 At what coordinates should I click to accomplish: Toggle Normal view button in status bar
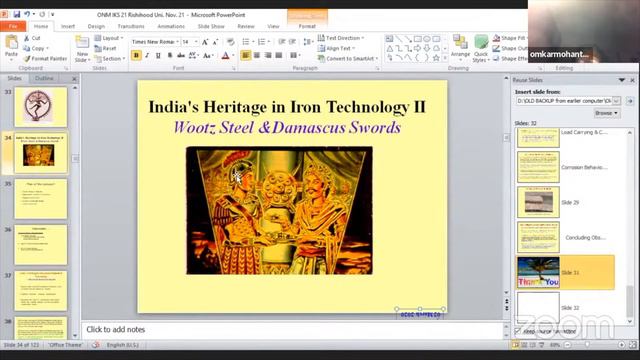tap(516, 345)
